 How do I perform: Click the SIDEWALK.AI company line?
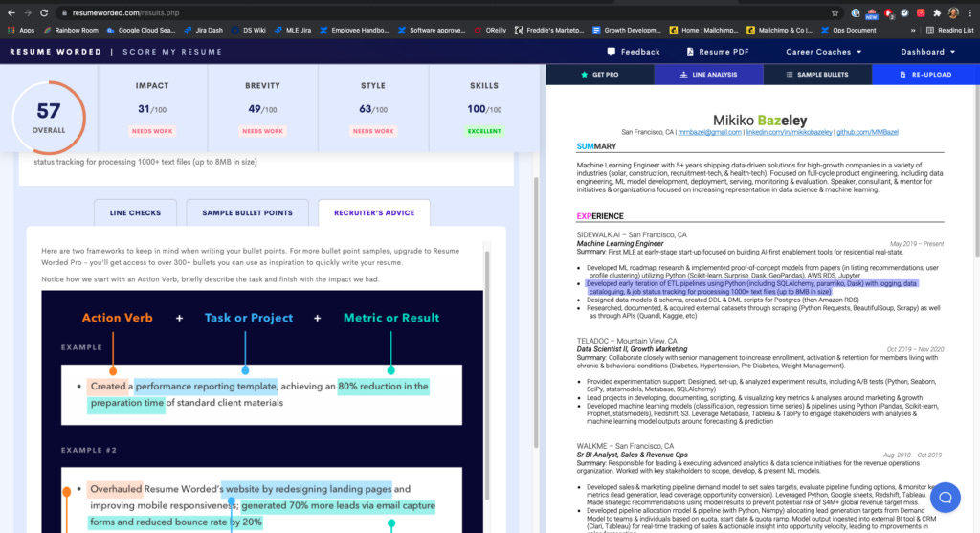(x=632, y=235)
